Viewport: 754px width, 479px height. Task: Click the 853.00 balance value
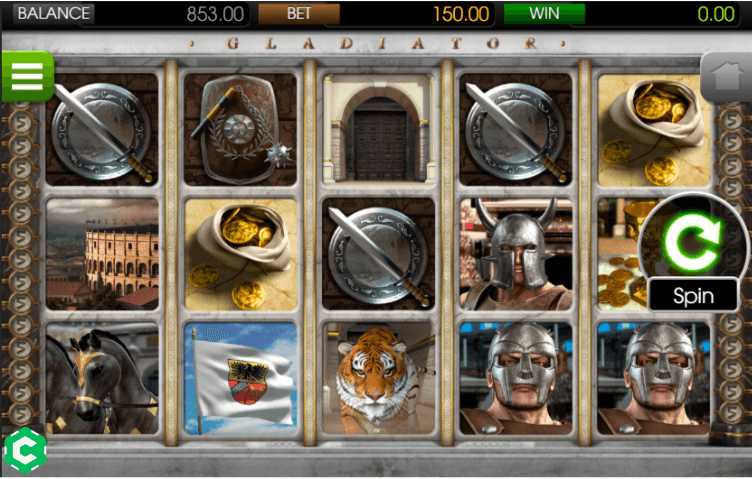215,14
